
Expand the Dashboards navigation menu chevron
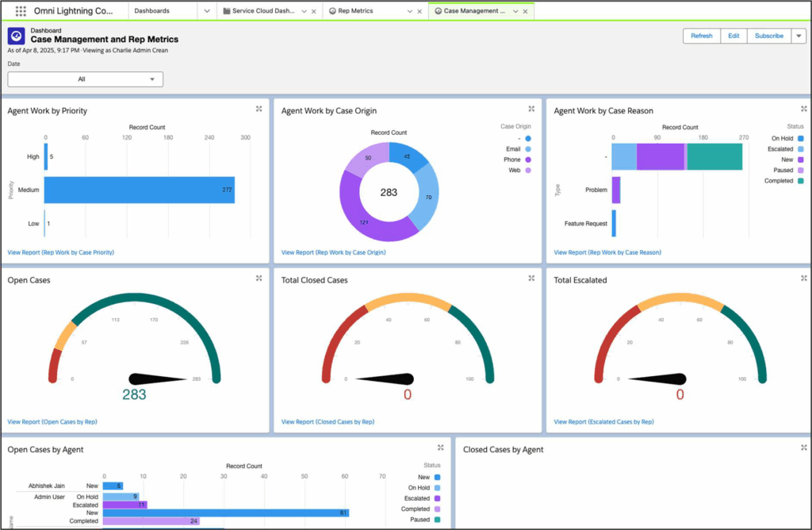tap(206, 11)
